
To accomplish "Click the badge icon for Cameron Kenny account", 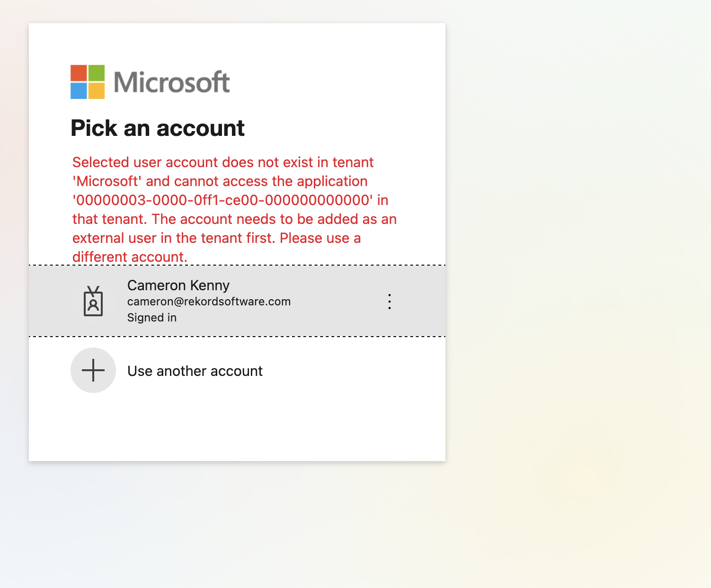I will click(93, 301).
